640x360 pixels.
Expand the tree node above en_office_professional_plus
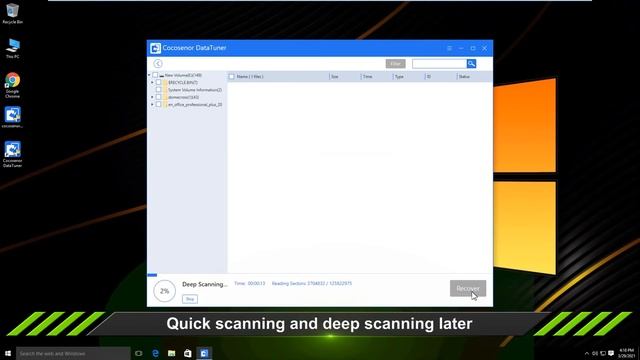coord(152,97)
